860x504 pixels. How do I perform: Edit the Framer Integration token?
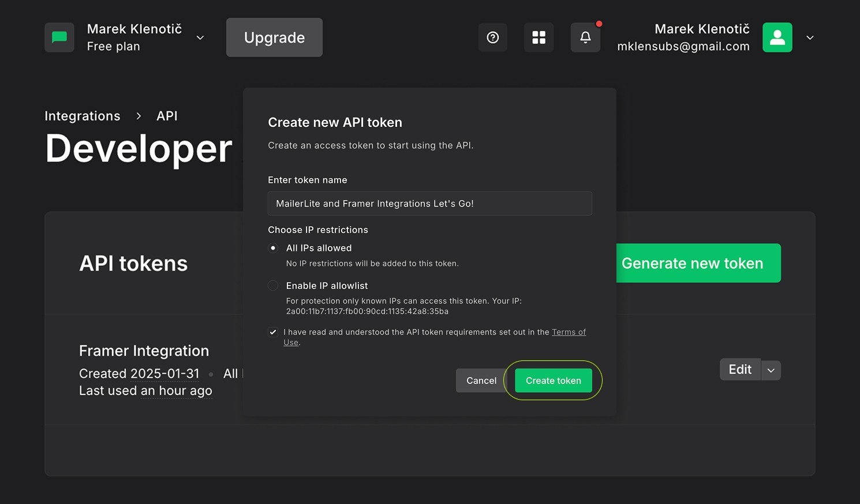tap(739, 369)
